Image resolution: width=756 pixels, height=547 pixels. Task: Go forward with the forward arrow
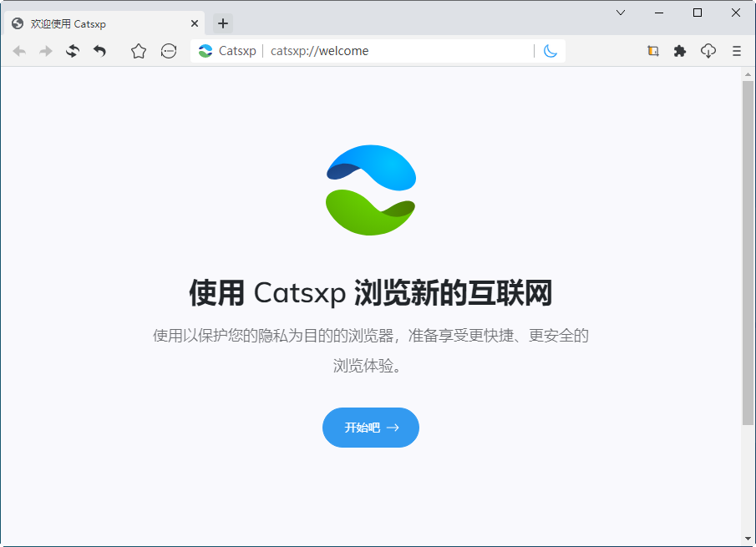tap(46, 51)
